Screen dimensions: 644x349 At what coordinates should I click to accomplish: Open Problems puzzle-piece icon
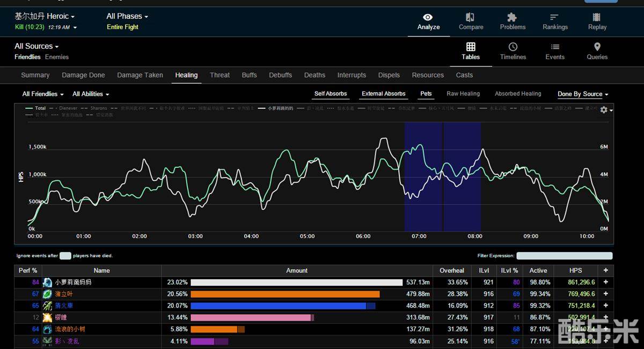click(512, 18)
